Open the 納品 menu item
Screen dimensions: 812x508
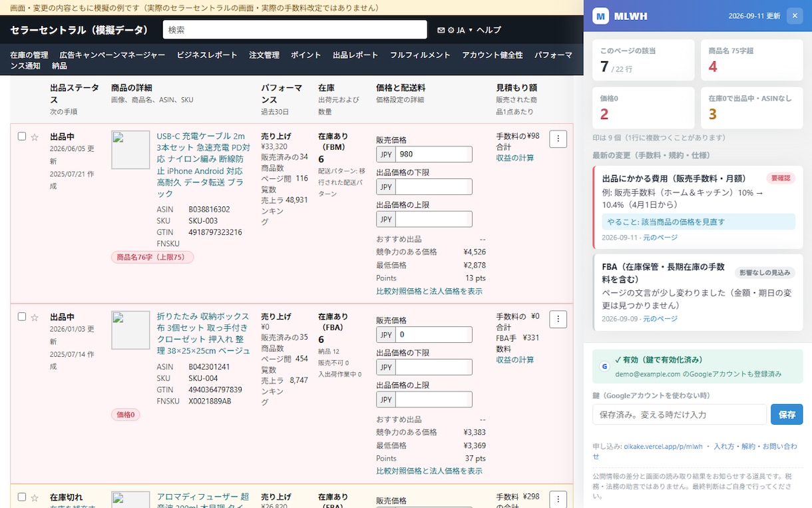coord(59,66)
